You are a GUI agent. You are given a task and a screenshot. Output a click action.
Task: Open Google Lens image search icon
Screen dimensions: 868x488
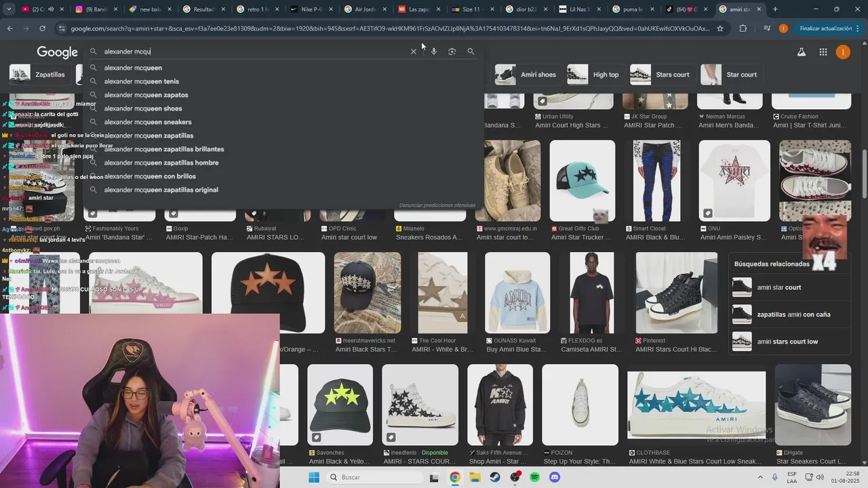click(452, 52)
